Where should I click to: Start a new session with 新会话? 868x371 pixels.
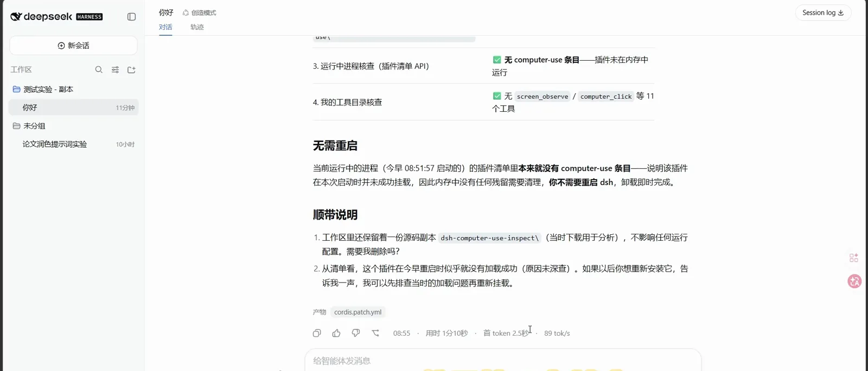tap(73, 46)
